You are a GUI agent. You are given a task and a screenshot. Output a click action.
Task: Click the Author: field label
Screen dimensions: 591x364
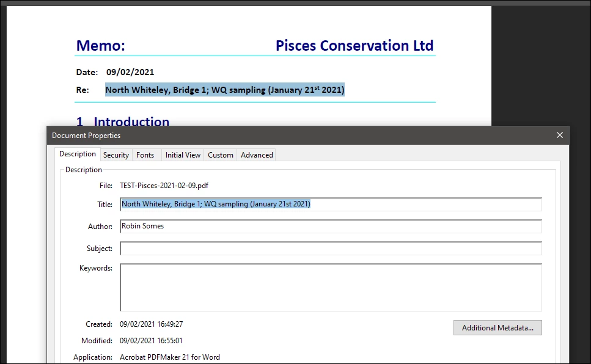pos(100,226)
